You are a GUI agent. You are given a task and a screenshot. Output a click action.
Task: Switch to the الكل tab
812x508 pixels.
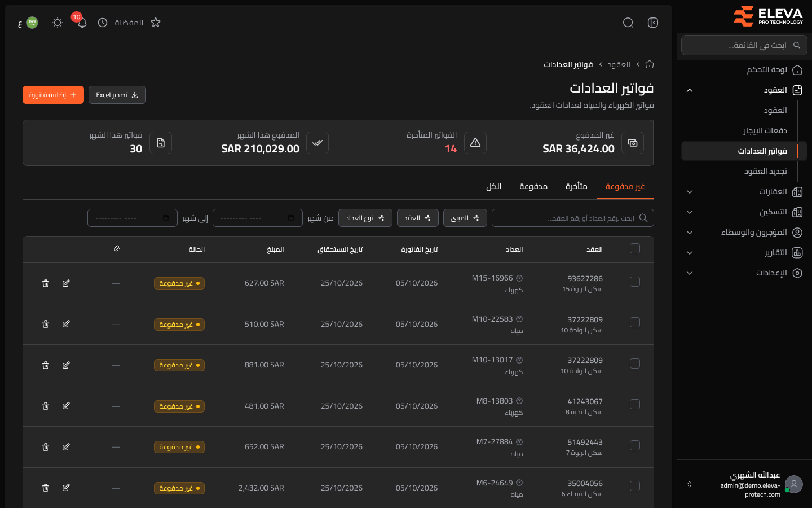coord(494,187)
